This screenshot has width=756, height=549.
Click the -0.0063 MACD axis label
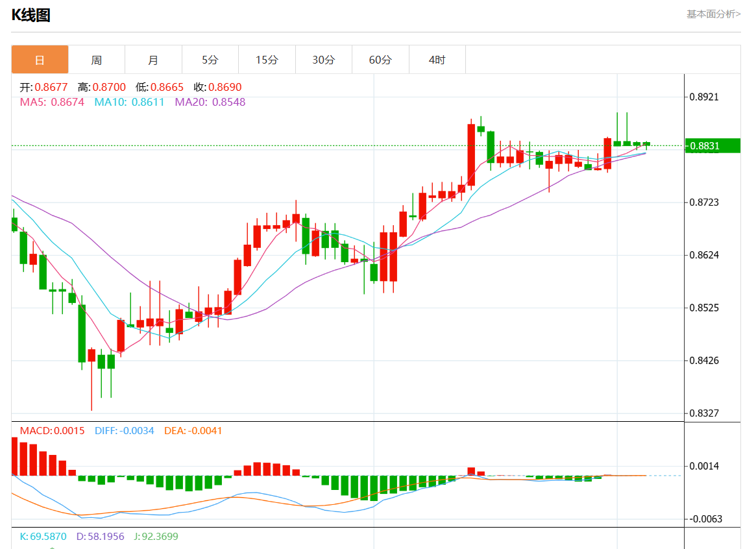[705, 519]
